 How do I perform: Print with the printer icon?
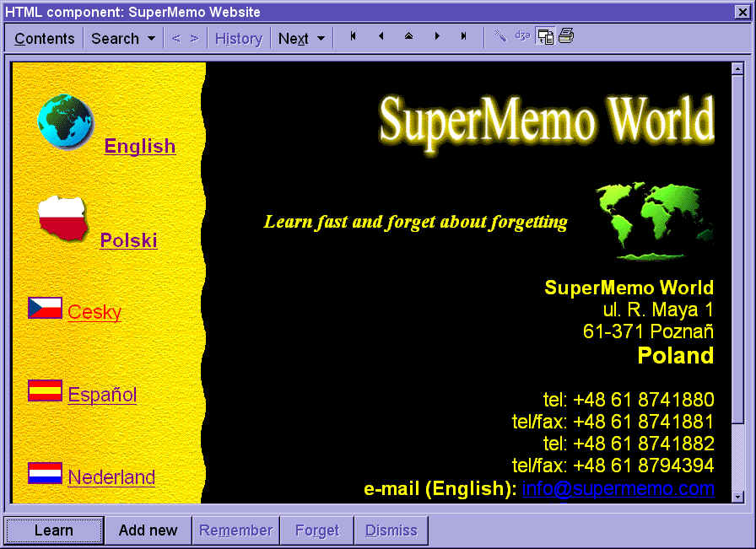coord(566,35)
